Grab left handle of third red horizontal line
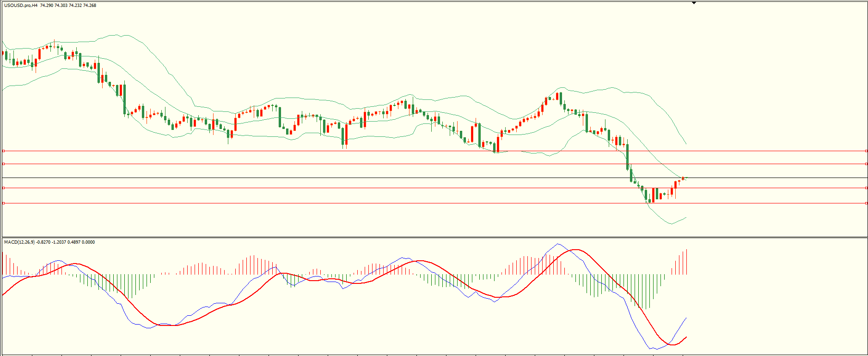The width and height of the screenshot is (868, 356). [4, 188]
